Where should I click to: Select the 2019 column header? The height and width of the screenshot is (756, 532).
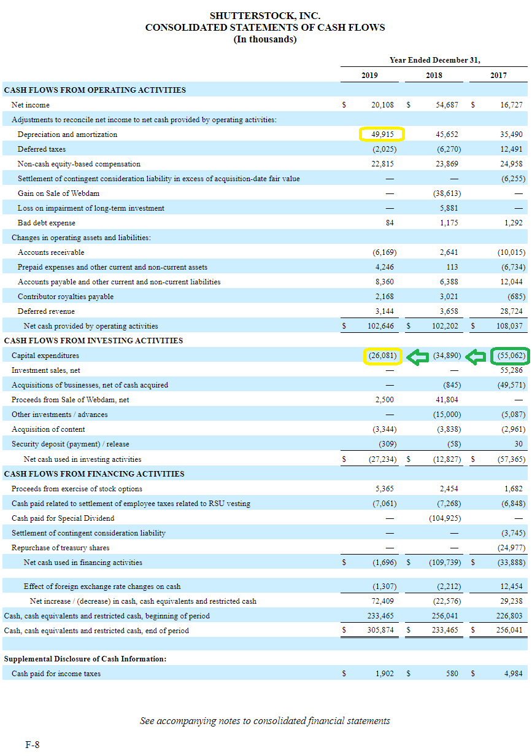(x=368, y=75)
